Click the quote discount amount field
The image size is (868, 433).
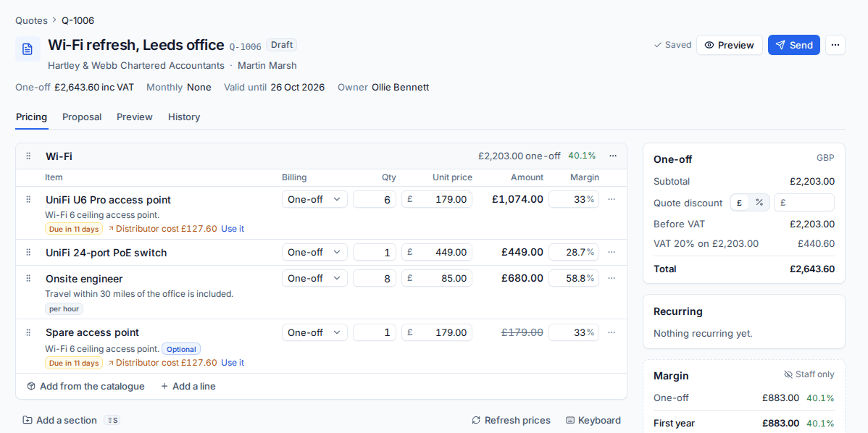[804, 203]
